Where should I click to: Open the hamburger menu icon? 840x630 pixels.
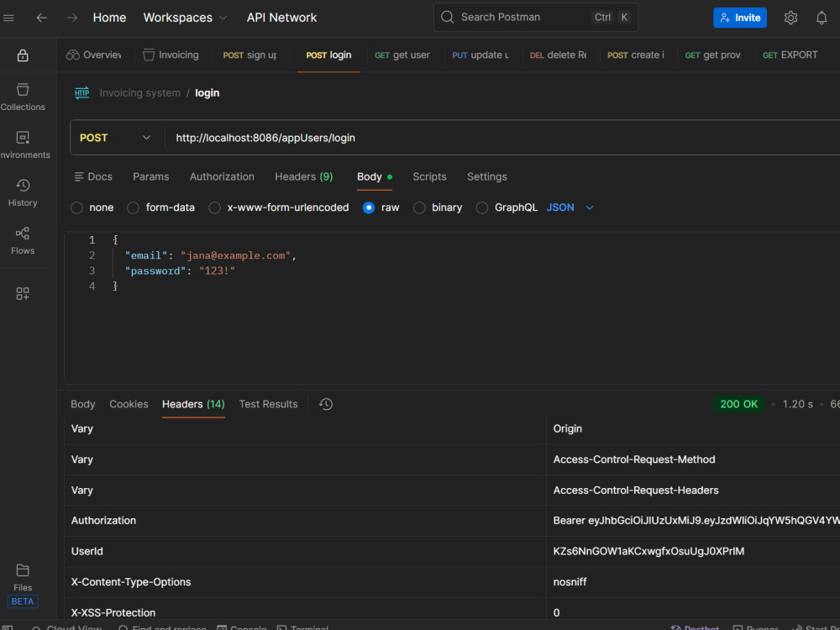[x=8, y=18]
